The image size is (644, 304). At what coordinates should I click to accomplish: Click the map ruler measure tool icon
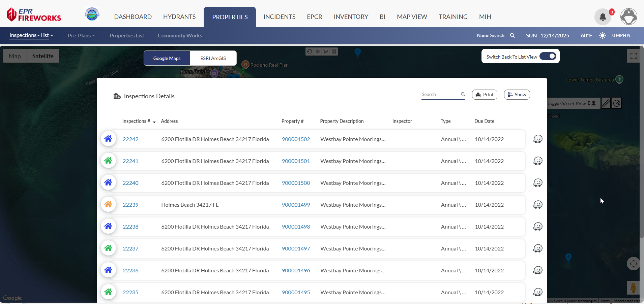606,103
